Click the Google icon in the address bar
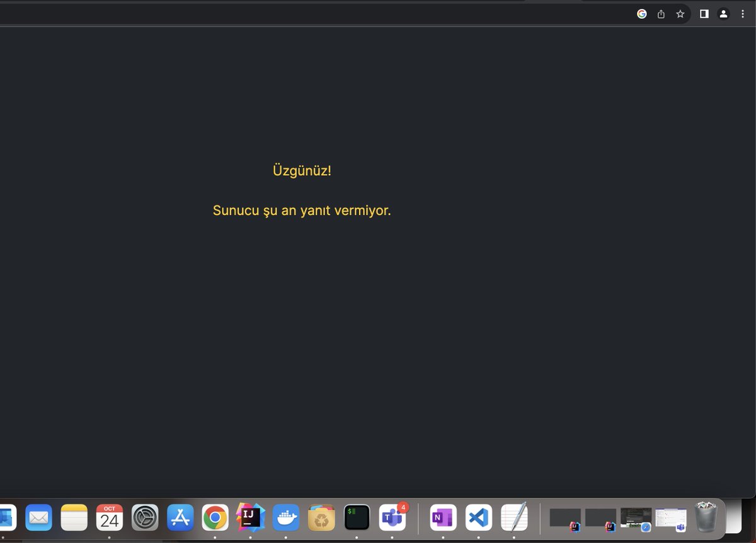Image resolution: width=756 pixels, height=543 pixels. click(x=641, y=14)
